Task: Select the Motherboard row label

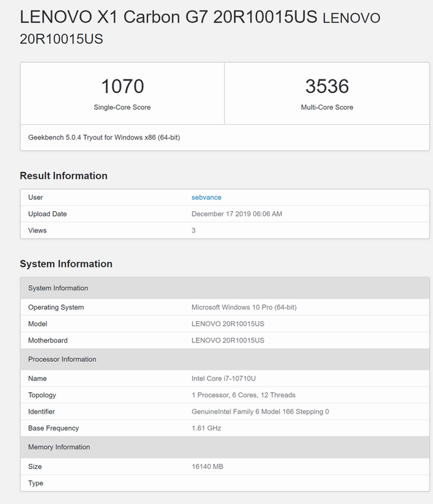Action: tap(48, 341)
